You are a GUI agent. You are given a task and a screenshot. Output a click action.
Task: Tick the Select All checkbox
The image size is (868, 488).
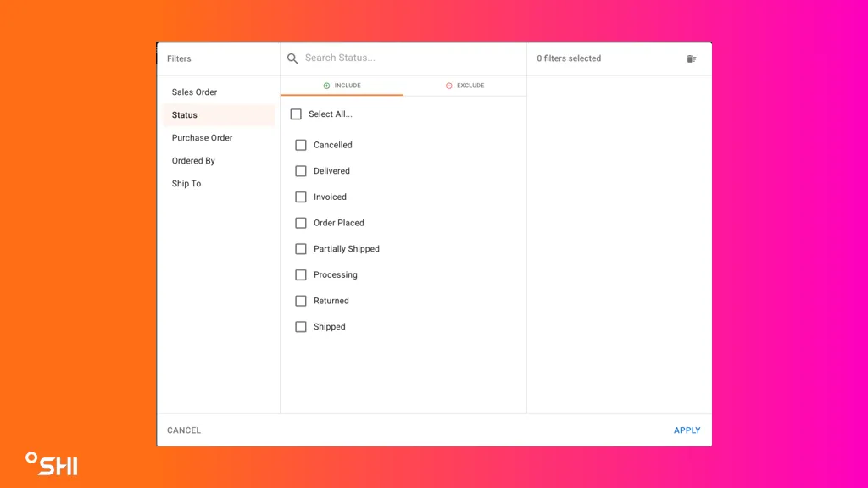[x=296, y=114]
